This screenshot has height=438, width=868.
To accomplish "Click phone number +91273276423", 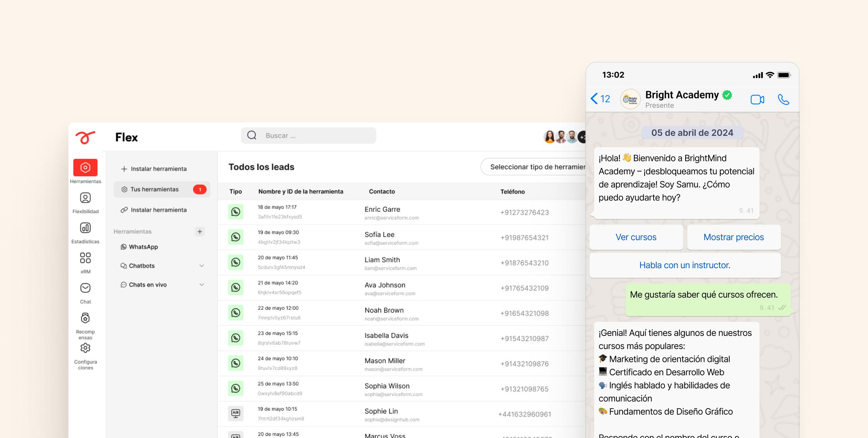I will click(x=525, y=212).
